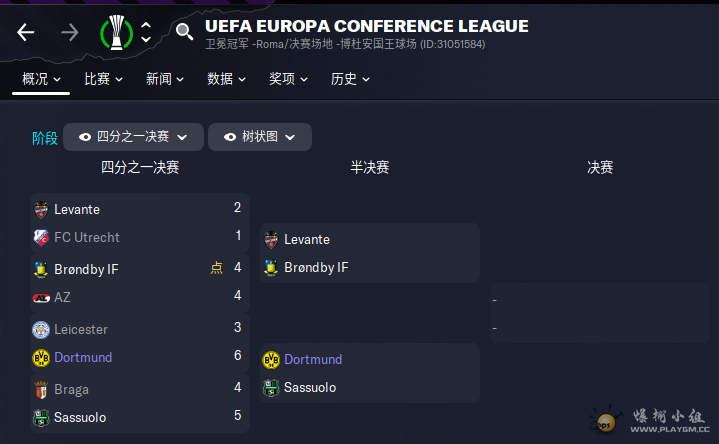The height and width of the screenshot is (444, 719).
Task: Click the competition switcher up-down arrows
Action: point(146,32)
